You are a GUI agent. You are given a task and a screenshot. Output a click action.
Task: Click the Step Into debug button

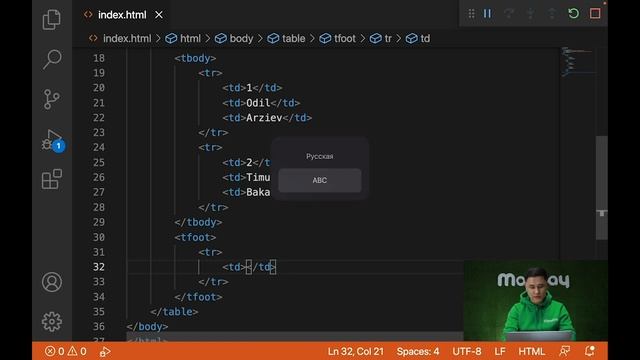tap(531, 13)
